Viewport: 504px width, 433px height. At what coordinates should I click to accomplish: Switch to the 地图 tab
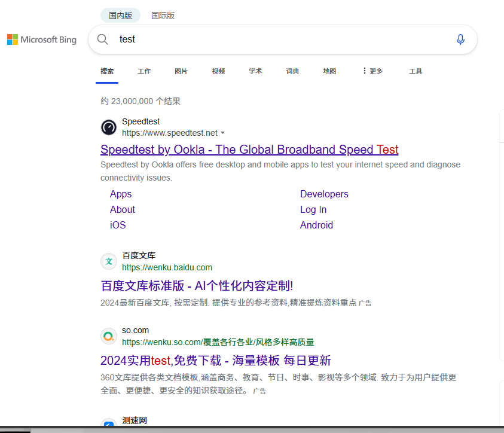coord(329,71)
